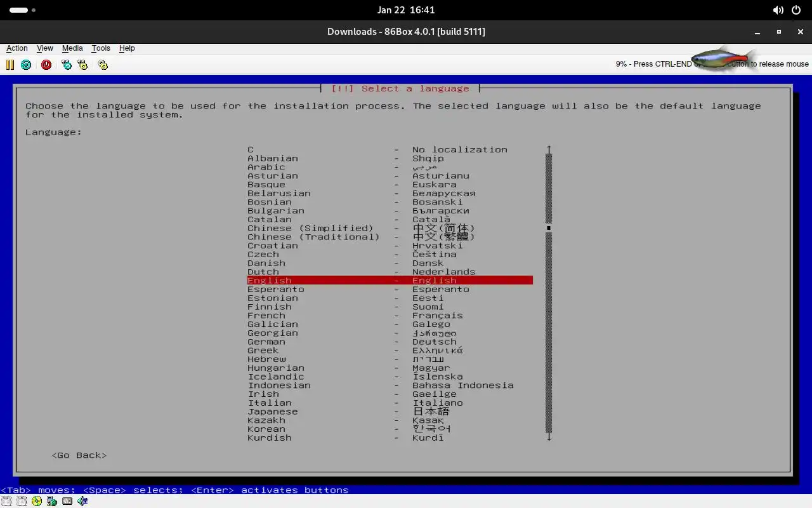Select the Catalan language row
Image resolution: width=812 pixels, height=508 pixels.
coord(390,220)
